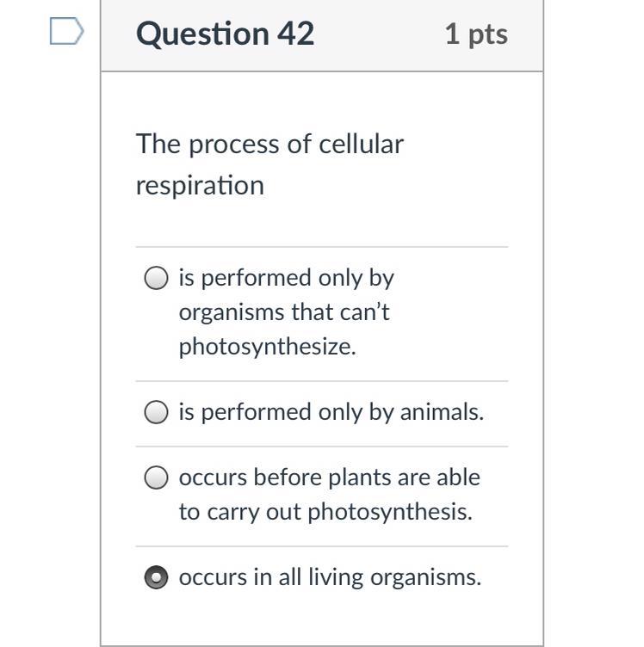Click the "occurs before plants are able" answer text
The image size is (644, 647).
pos(329,477)
